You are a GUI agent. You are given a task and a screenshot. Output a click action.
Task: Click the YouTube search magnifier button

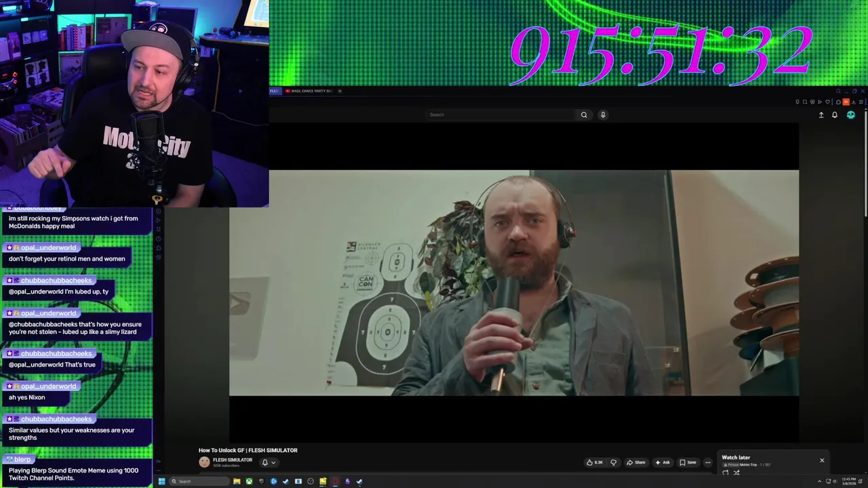coord(584,115)
